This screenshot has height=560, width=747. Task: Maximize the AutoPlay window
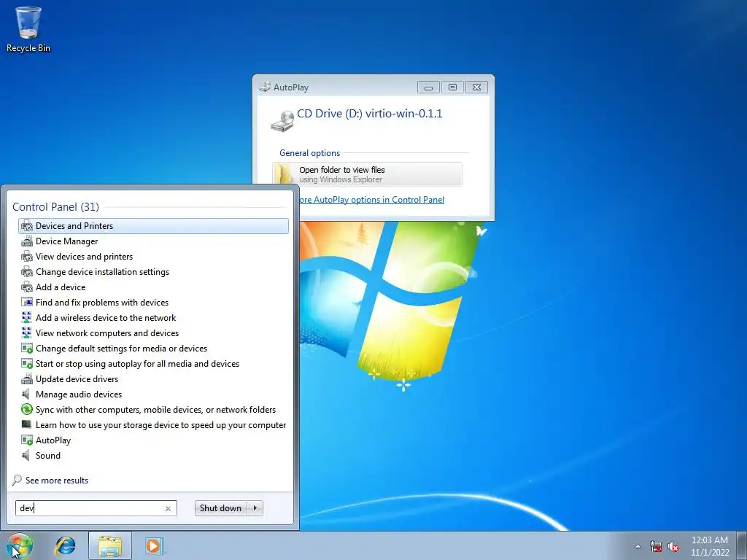click(x=452, y=87)
